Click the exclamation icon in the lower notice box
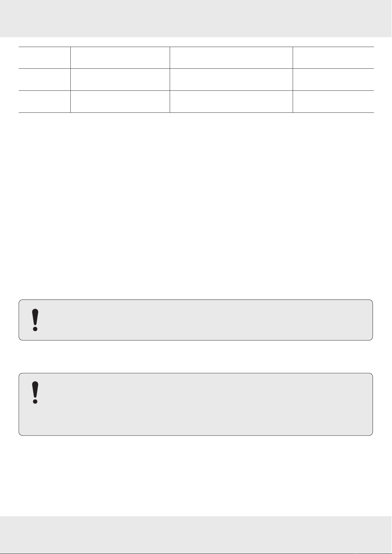This screenshot has height=554, width=392. click(35, 393)
